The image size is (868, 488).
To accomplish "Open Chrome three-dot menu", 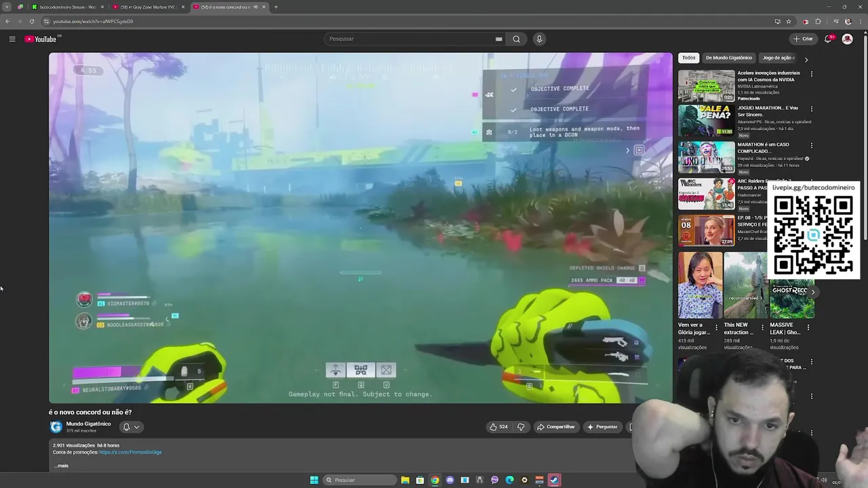I will coord(860,21).
